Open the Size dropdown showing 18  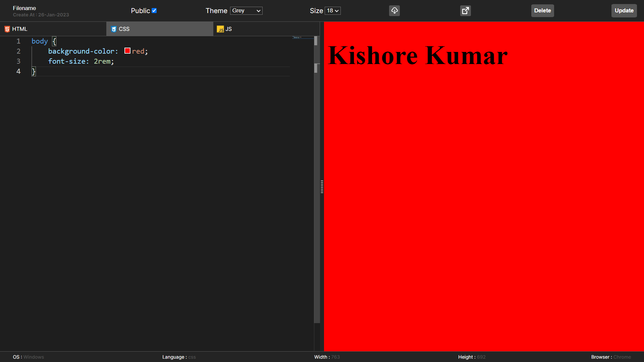[x=332, y=10]
